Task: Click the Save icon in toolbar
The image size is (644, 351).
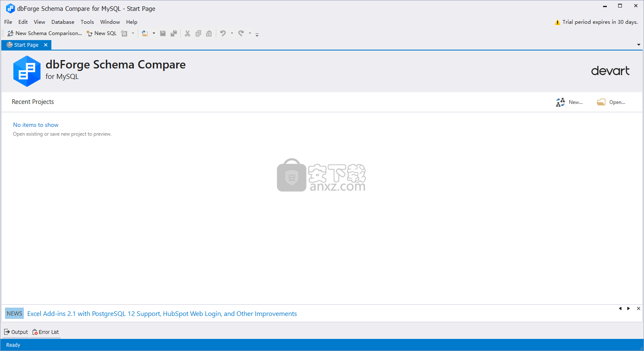Action: (163, 33)
